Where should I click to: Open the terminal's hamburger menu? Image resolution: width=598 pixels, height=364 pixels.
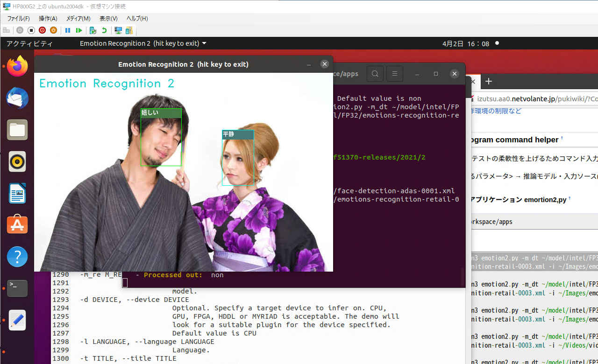[395, 74]
